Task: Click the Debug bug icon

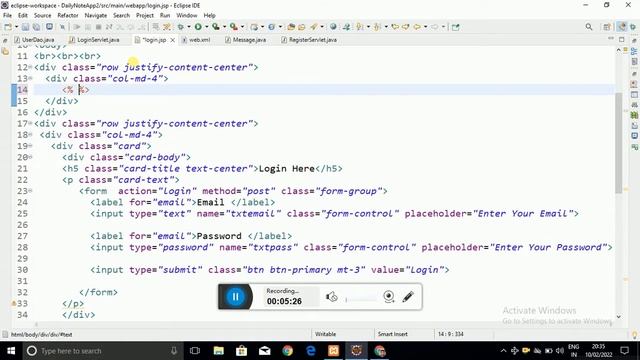Action: click(181, 27)
